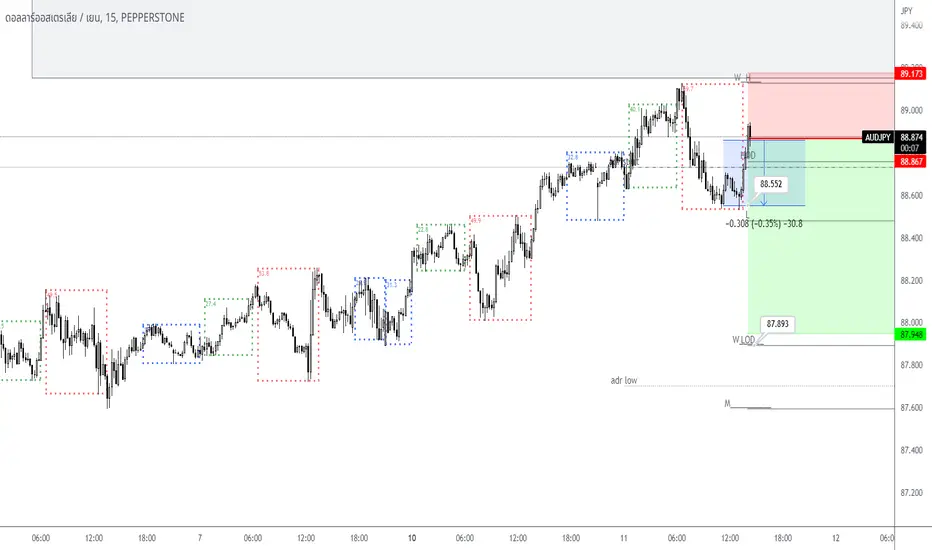This screenshot has width=932, height=550.
Task: Click the 7 date marker on time axis
Action: [x=200, y=538]
